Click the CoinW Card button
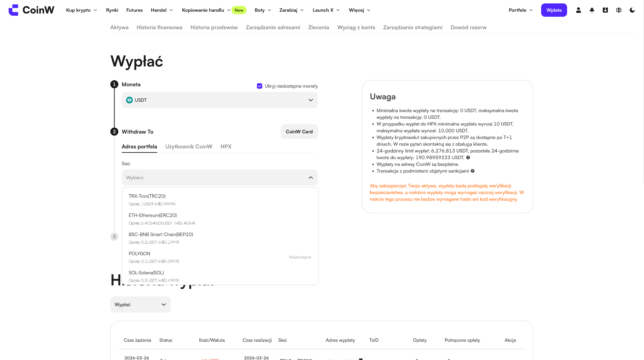This screenshot has width=644, height=360. [299, 132]
